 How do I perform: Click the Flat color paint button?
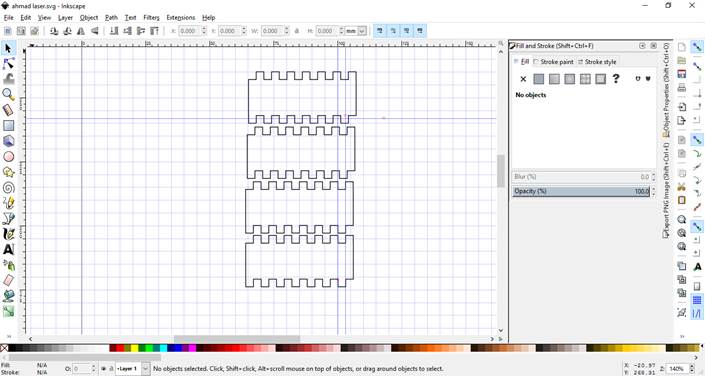point(539,79)
